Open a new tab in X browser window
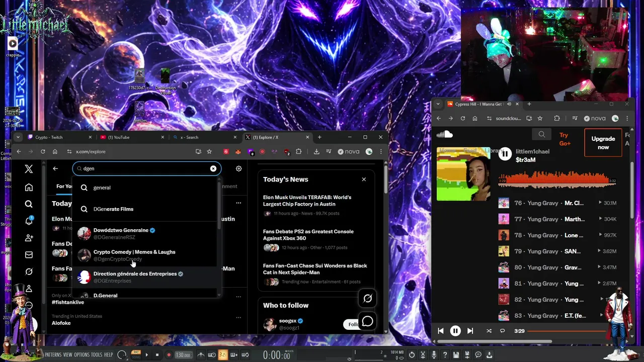The height and width of the screenshot is (362, 644). [319, 137]
